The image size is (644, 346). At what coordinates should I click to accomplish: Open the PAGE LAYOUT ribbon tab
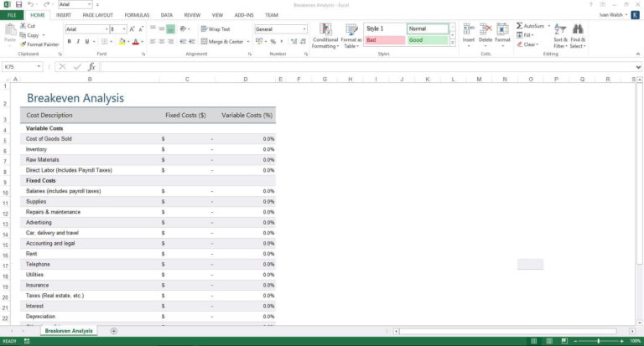tap(97, 15)
